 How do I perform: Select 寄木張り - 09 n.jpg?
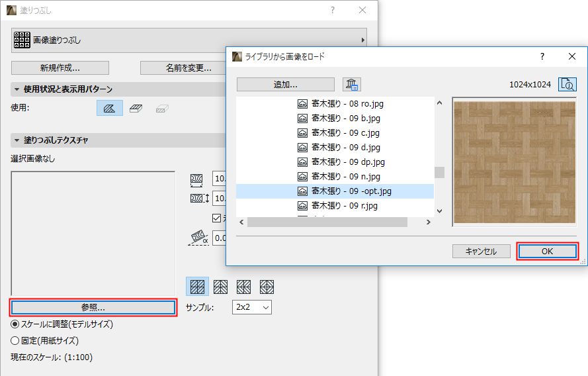tap(346, 176)
